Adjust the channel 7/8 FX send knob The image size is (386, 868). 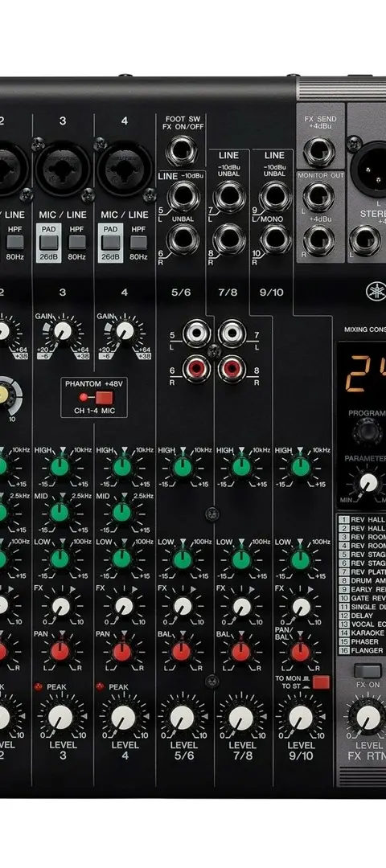pos(241,606)
